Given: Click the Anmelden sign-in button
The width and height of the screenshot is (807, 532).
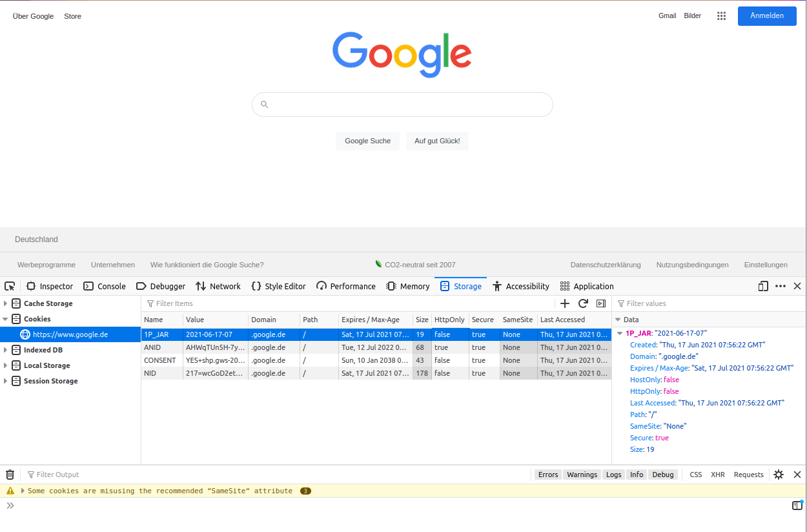Looking at the screenshot, I should point(767,16).
